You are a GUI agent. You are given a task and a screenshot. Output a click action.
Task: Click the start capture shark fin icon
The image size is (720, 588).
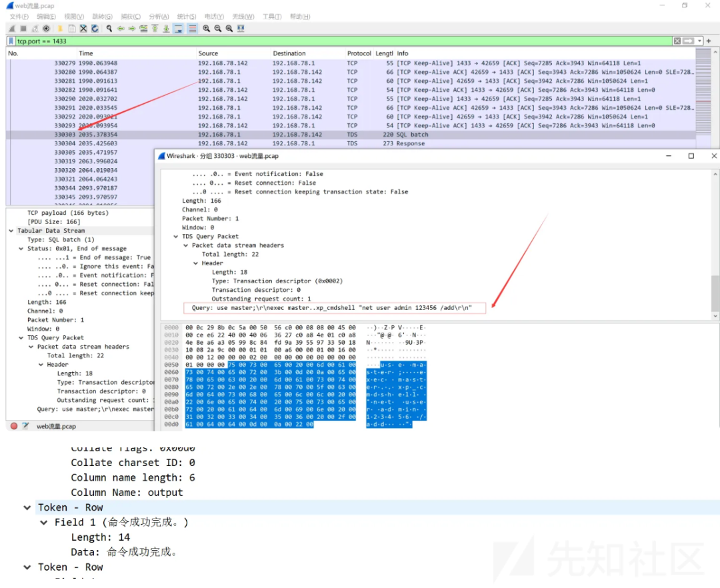pos(12,29)
